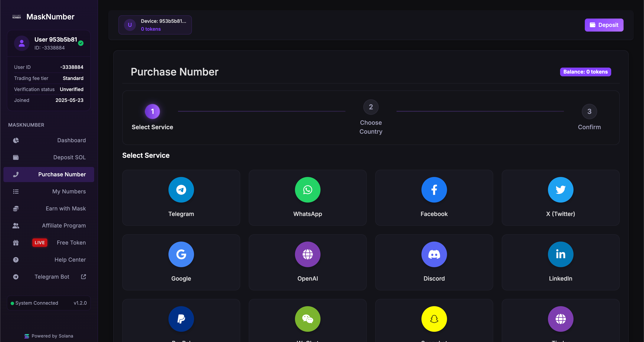Viewport: 644px width, 342px height.
Task: Click the Solana logo in the footer
Action: coord(27,336)
